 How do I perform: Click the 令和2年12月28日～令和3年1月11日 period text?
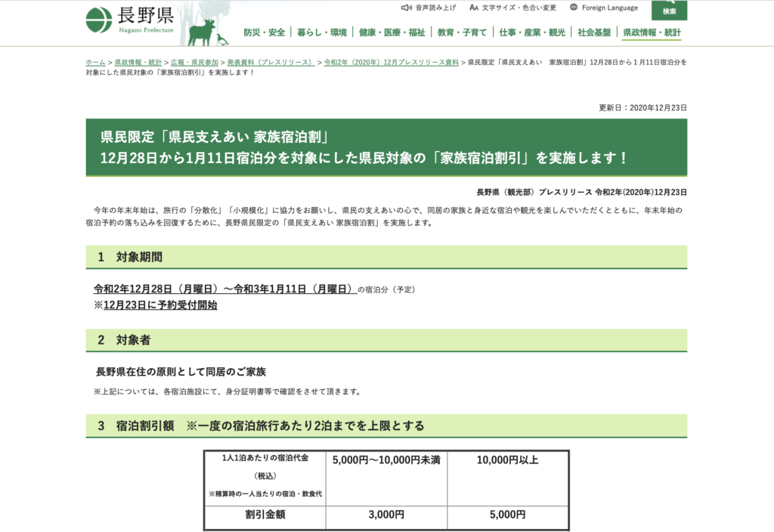[x=225, y=289]
